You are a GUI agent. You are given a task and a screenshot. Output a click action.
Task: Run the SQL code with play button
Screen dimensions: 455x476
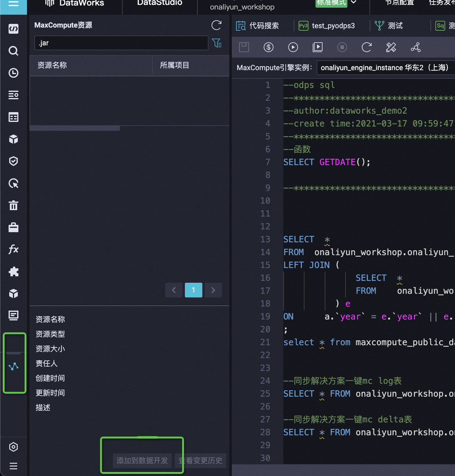point(293,47)
